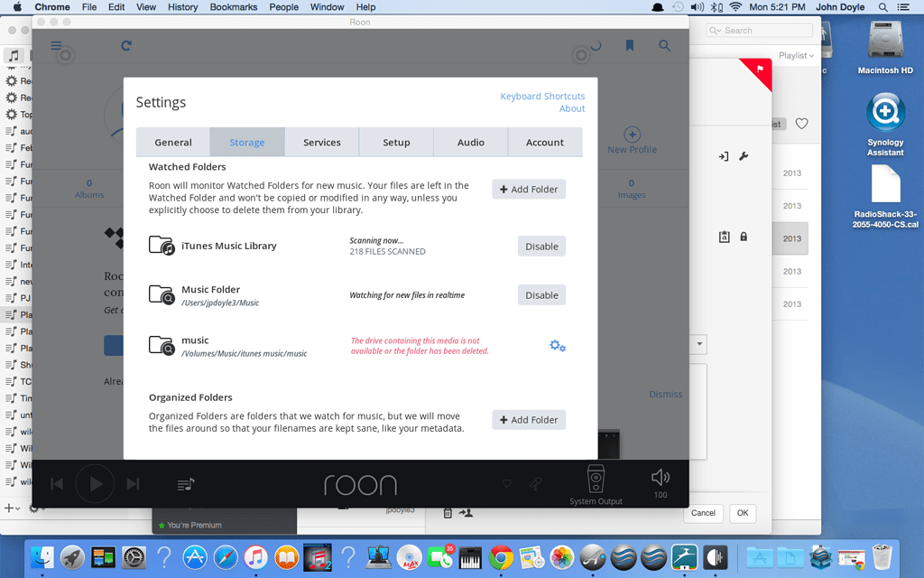This screenshot has width=924, height=578.
Task: Click the gear icon on the music folder row
Action: (x=558, y=345)
